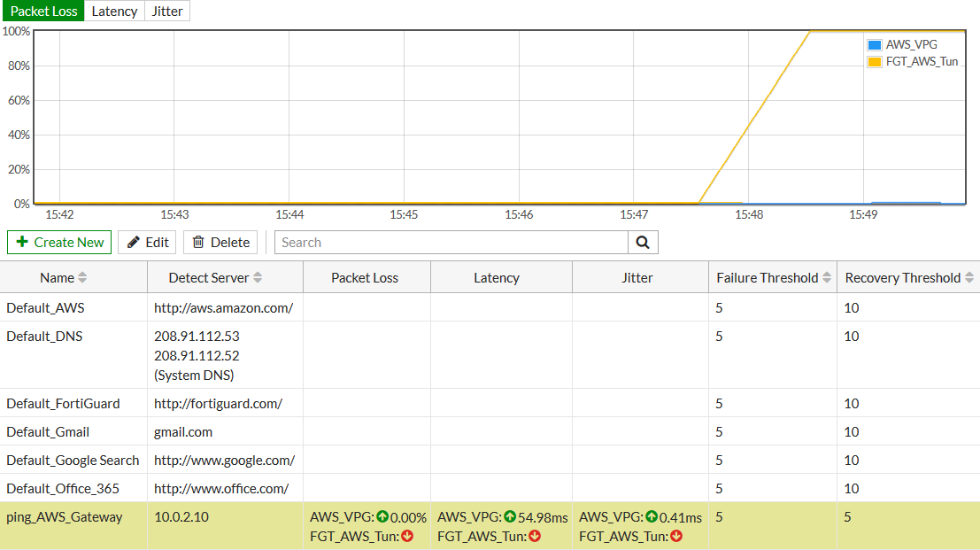The width and height of the screenshot is (980, 550).
Task: Click into the Search field
Action: point(443,242)
